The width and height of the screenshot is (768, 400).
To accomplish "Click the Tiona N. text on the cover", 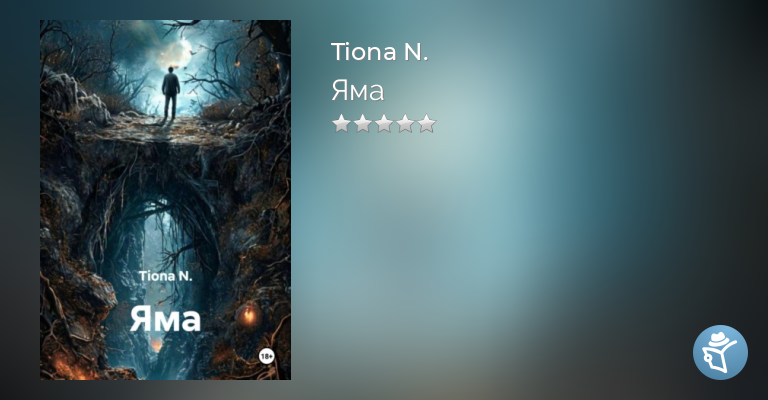I will tap(166, 276).
